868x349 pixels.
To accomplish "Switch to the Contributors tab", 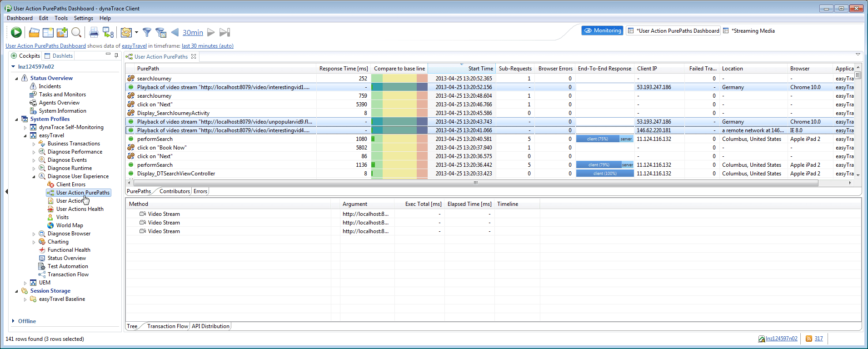I will 175,191.
